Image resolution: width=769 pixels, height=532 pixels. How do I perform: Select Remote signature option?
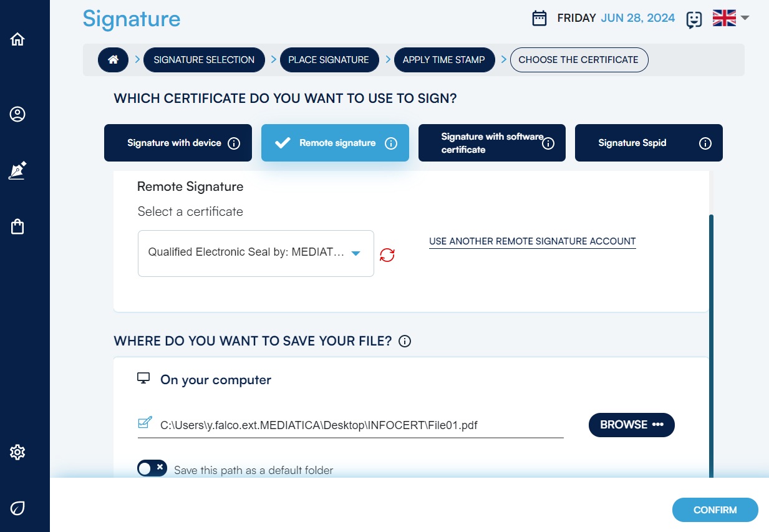pos(335,143)
